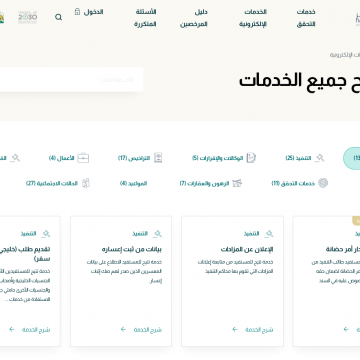Select the التراخيص (17) category icon
This screenshot has width=360, height=360.
click(x=158, y=158)
